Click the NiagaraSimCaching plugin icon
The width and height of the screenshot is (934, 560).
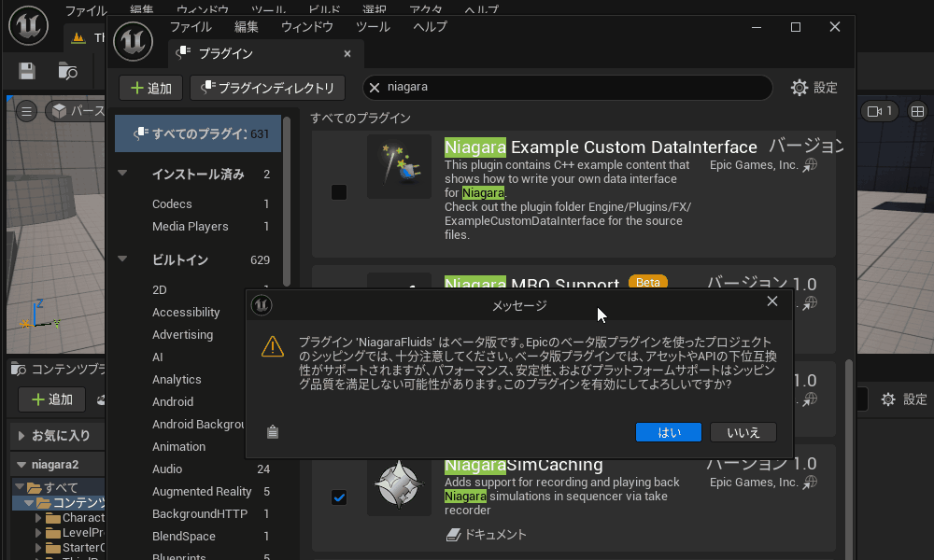(399, 484)
